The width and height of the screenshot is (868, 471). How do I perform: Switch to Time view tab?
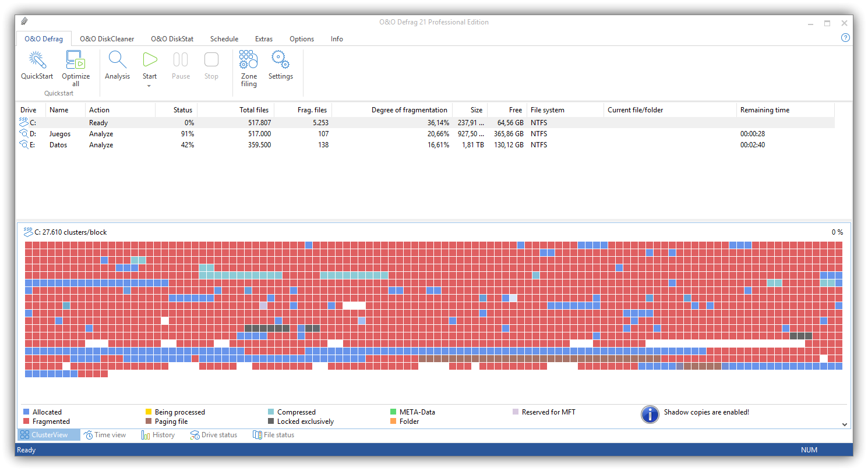click(105, 435)
